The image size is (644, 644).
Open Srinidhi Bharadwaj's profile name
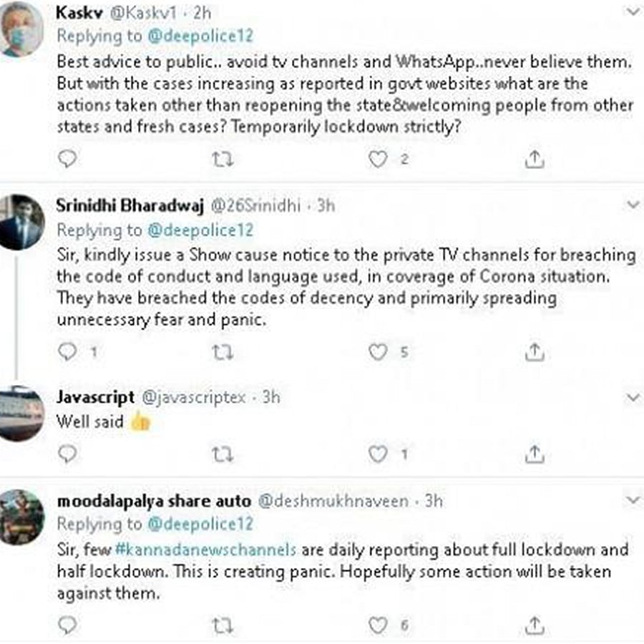[x=130, y=206]
